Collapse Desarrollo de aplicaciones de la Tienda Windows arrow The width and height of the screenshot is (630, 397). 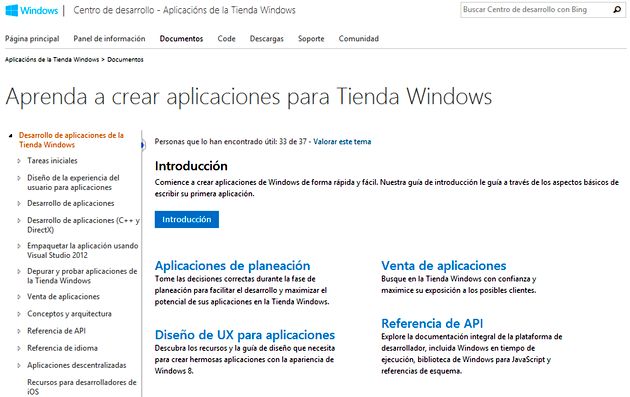tap(11, 136)
